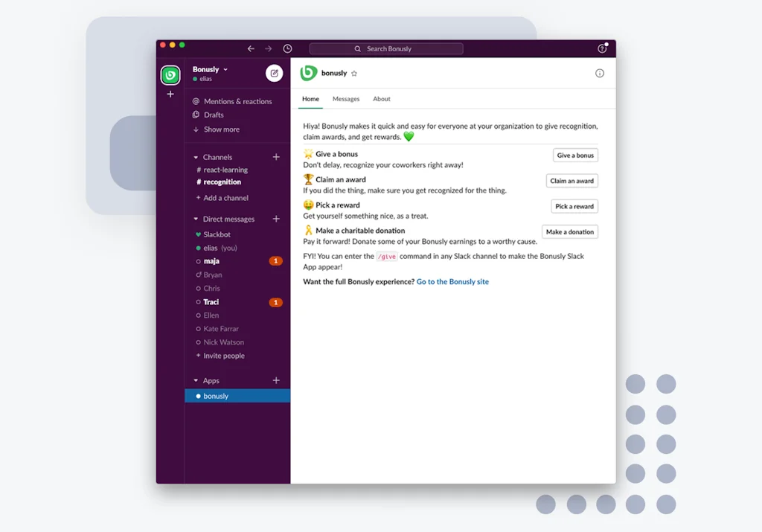Open the recognition channel
Screen dimensions: 762x532
pos(222,182)
